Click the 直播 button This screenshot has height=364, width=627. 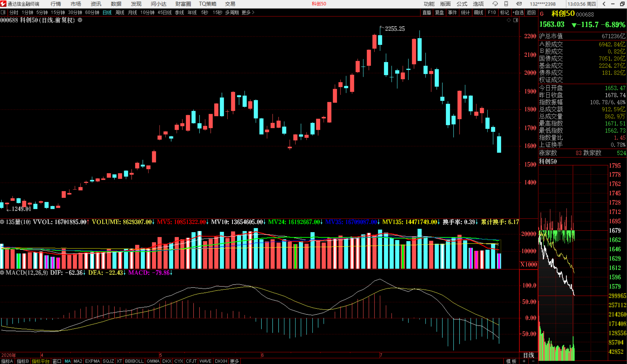(x=426, y=12)
